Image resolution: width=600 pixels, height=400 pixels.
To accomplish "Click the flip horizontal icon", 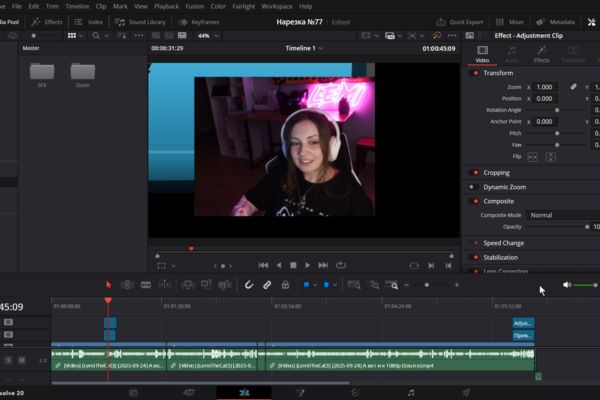I will click(x=532, y=157).
